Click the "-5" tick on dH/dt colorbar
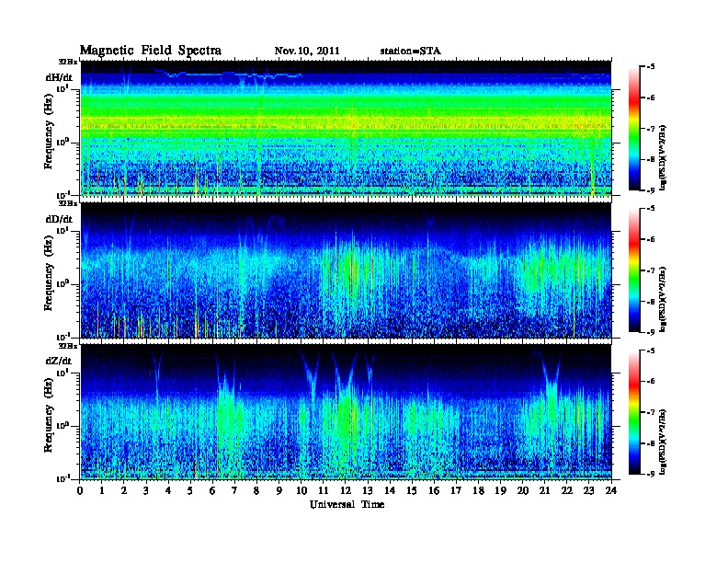The image size is (728, 563). pos(650,67)
